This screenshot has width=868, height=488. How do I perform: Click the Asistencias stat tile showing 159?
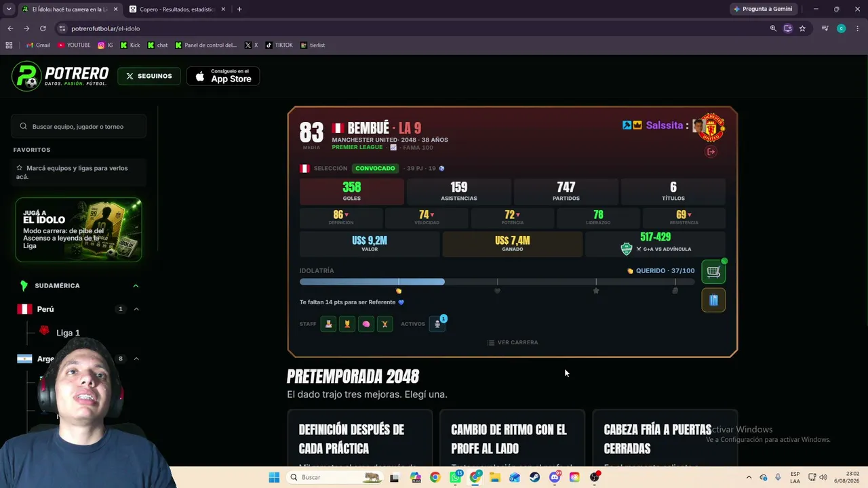(459, 192)
